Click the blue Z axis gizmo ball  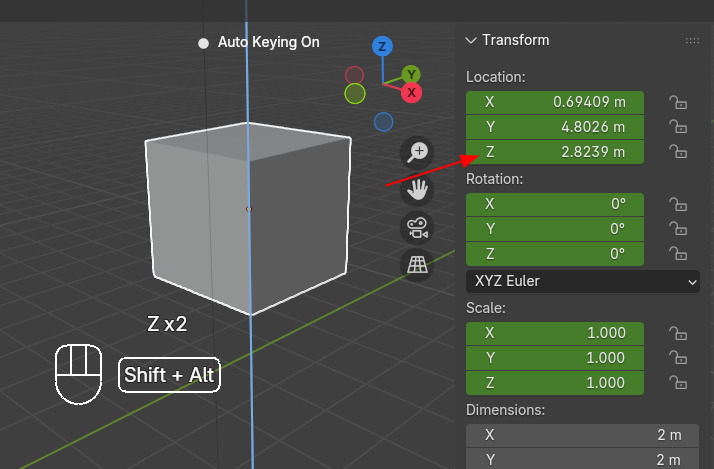382,46
